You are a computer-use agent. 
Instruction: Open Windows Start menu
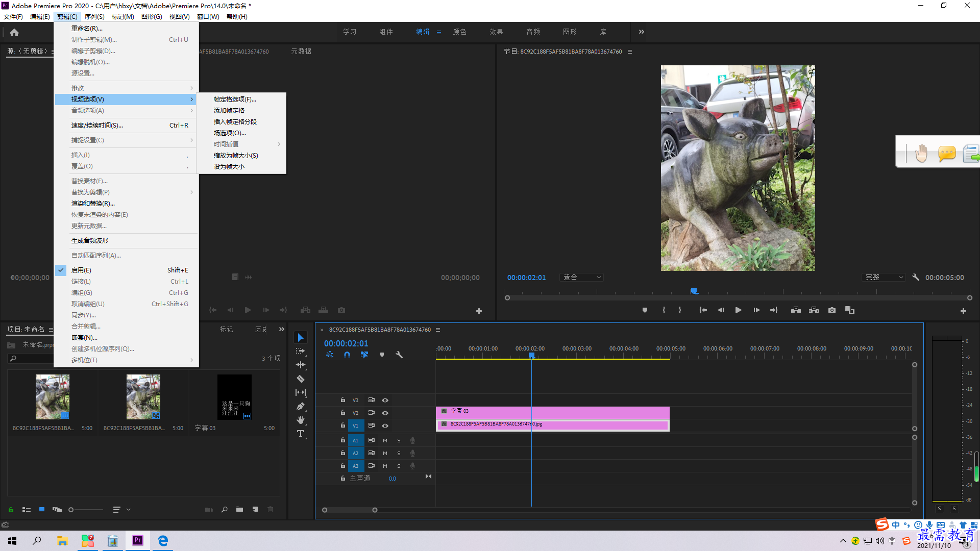coord(12,541)
